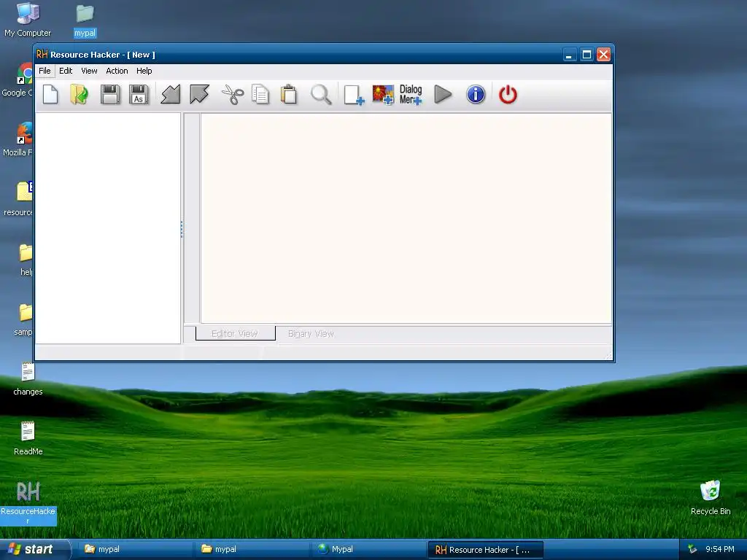Select the changes text file icon

(28, 379)
